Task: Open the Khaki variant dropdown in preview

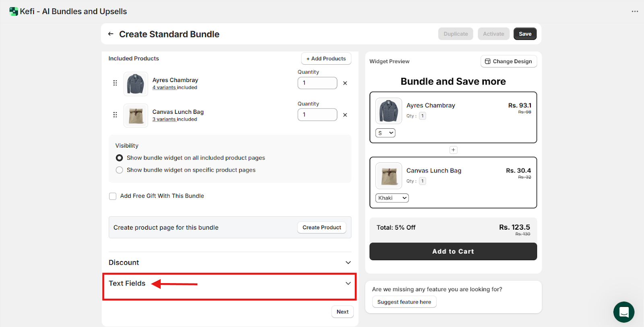Action: point(392,198)
